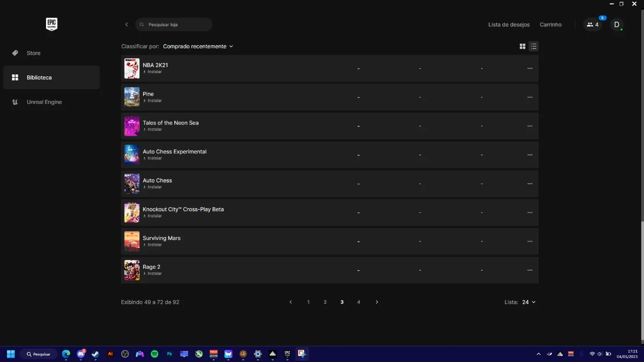The width and height of the screenshot is (644, 362).
Task: Install Auto Chess Experimental
Action: coord(152,158)
